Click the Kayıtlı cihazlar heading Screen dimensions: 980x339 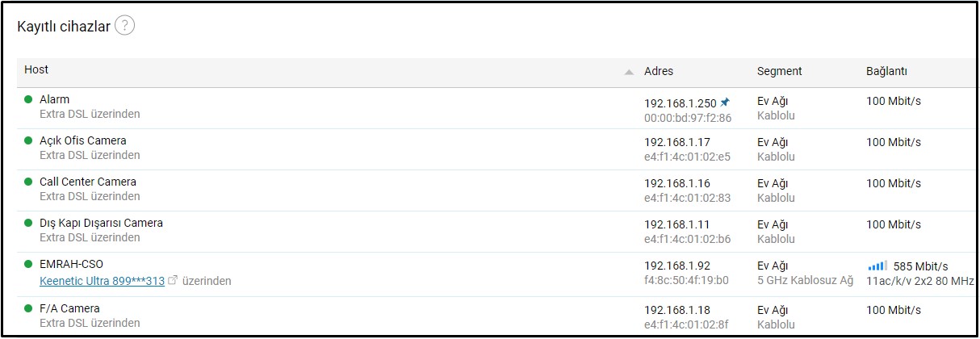pyautogui.click(x=63, y=26)
